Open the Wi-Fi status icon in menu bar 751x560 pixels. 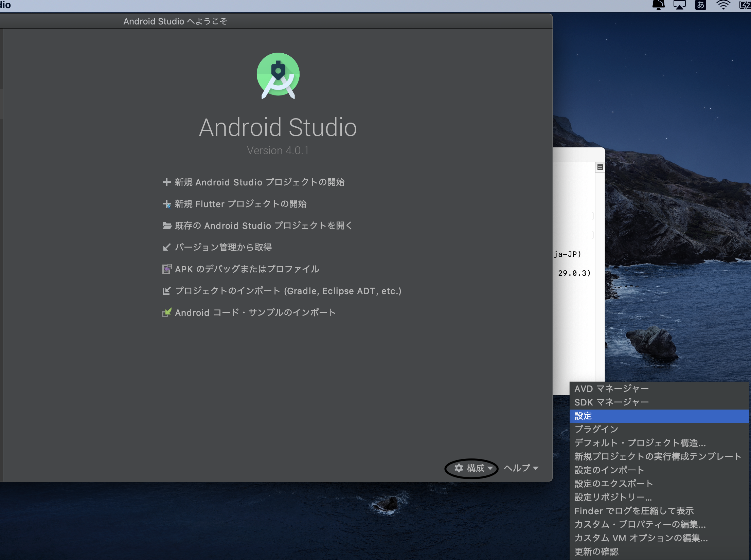point(723,5)
